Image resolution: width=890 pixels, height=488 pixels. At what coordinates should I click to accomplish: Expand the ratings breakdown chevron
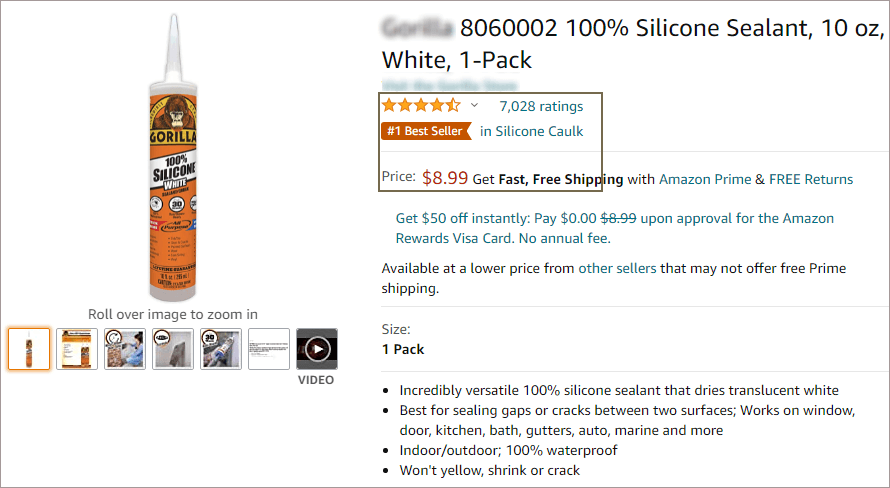[474, 106]
